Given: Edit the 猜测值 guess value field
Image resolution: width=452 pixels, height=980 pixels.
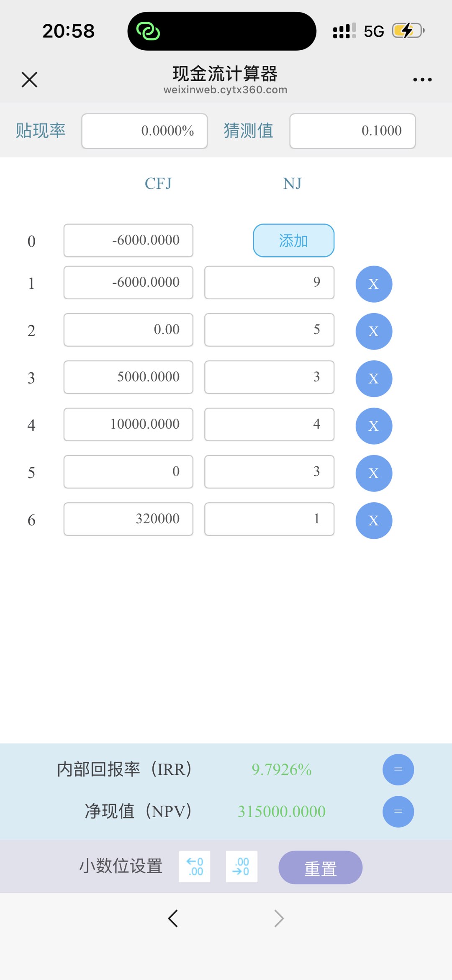Looking at the screenshot, I should pyautogui.click(x=352, y=131).
